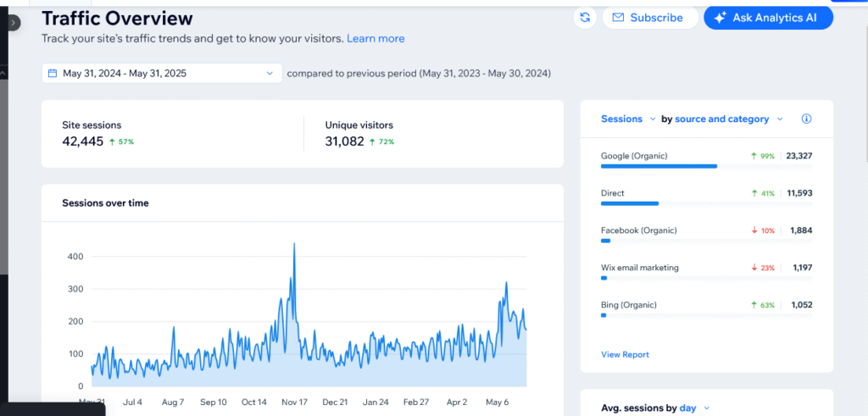Click the calendar icon in date range
This screenshot has height=416, width=868.
(x=53, y=74)
